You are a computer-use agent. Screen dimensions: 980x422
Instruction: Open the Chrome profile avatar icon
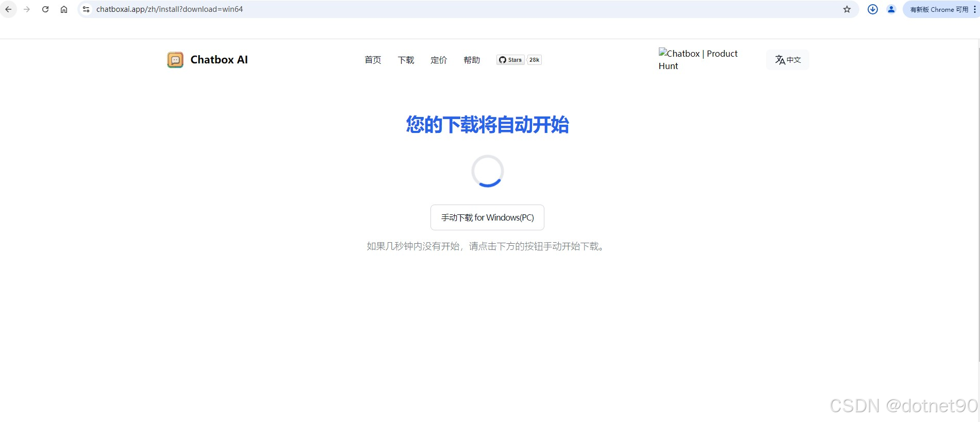891,9
